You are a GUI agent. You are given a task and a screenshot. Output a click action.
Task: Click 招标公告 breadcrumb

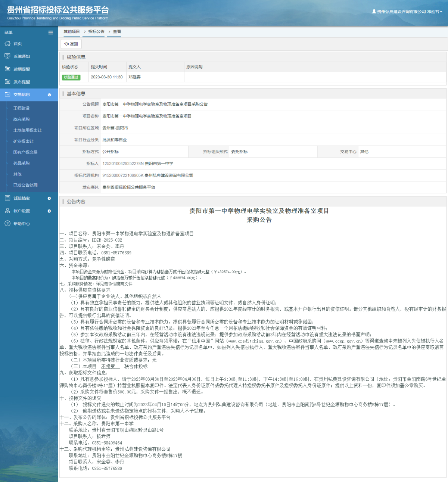coord(96,32)
